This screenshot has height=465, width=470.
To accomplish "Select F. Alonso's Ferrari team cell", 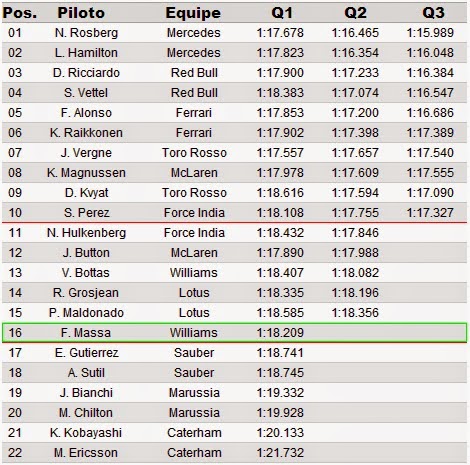I will (x=194, y=113).
